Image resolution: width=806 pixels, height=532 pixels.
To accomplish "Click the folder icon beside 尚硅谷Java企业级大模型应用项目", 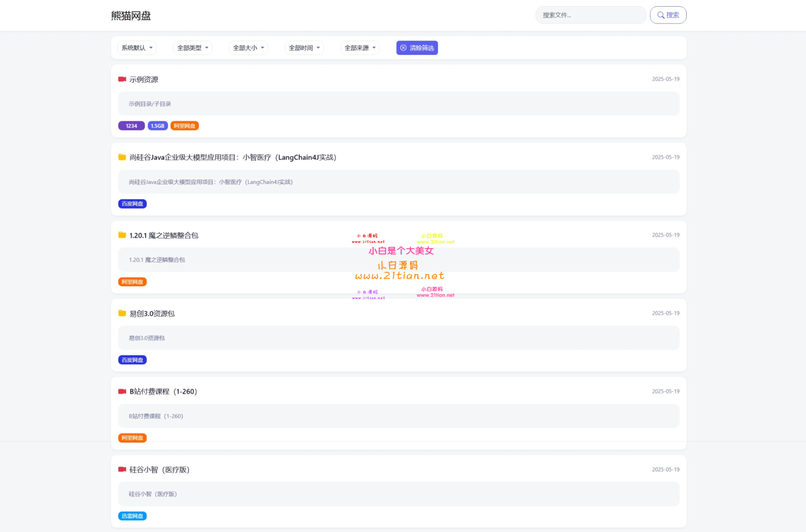I will [x=122, y=157].
